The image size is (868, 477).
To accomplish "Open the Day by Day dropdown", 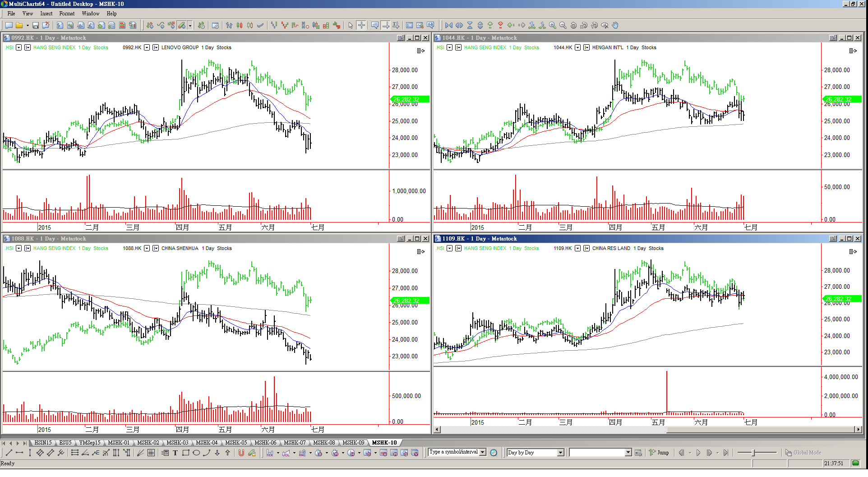I will point(560,453).
